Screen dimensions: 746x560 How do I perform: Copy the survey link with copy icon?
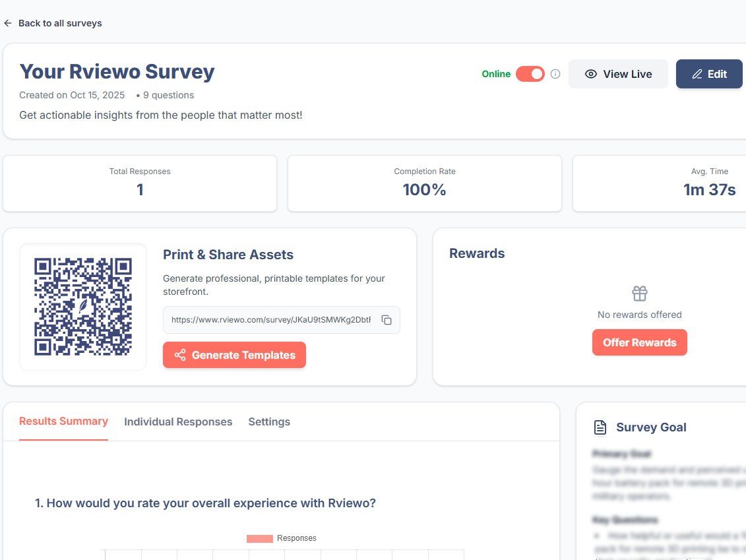pyautogui.click(x=387, y=320)
